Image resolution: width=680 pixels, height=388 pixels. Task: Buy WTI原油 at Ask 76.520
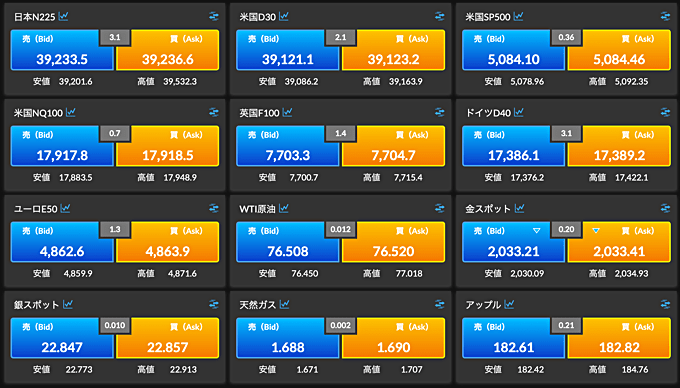point(393,242)
